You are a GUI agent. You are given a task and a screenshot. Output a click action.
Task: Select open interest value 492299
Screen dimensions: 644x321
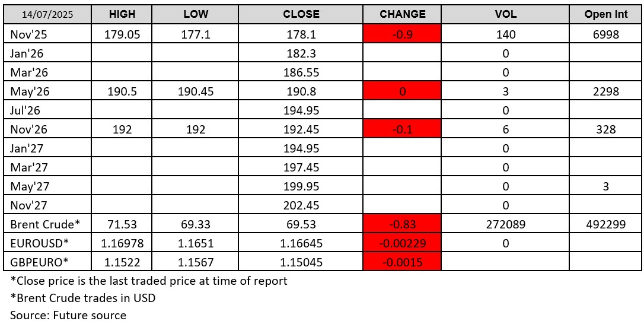pos(606,224)
